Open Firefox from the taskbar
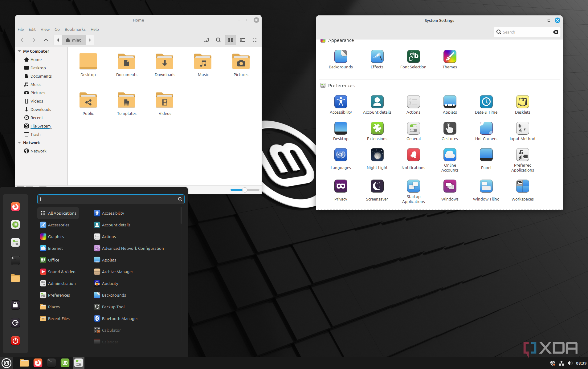This screenshot has width=588, height=369. click(x=38, y=363)
